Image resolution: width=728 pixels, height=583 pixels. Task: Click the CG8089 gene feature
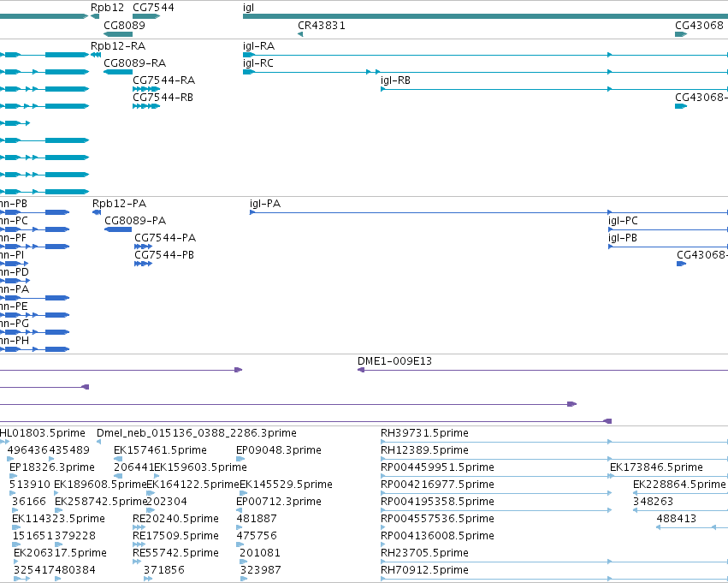[x=118, y=34]
